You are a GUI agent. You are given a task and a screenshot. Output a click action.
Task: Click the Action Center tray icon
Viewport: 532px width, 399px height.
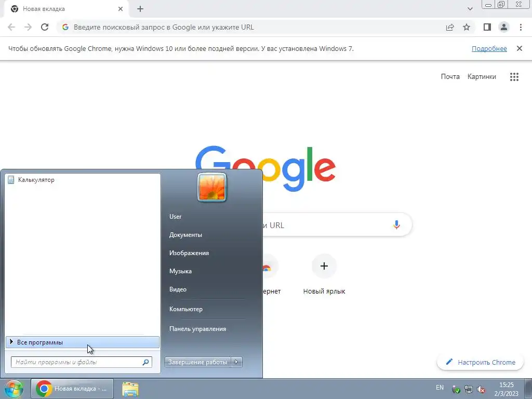[x=456, y=390]
